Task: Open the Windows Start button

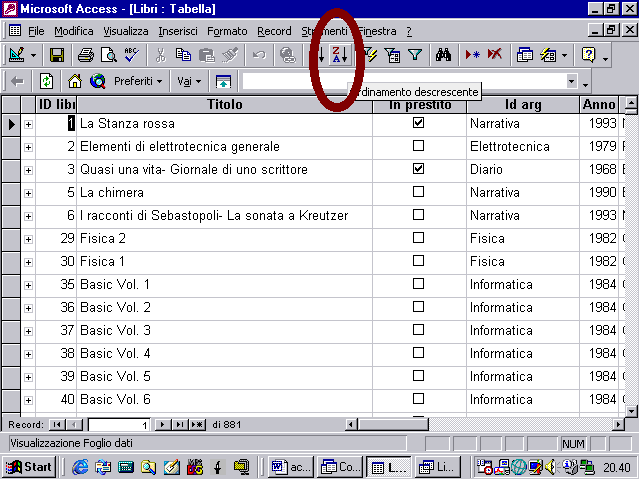Action: coord(29,467)
